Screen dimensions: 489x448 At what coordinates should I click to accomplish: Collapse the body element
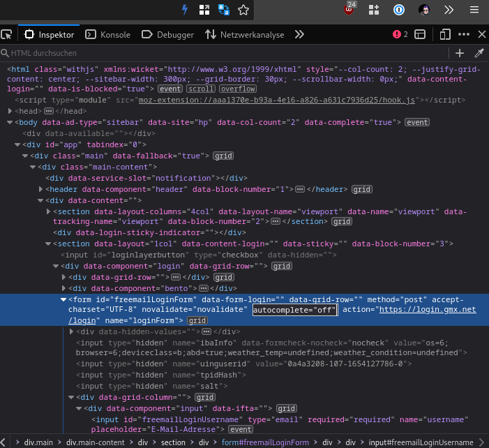coord(10,122)
